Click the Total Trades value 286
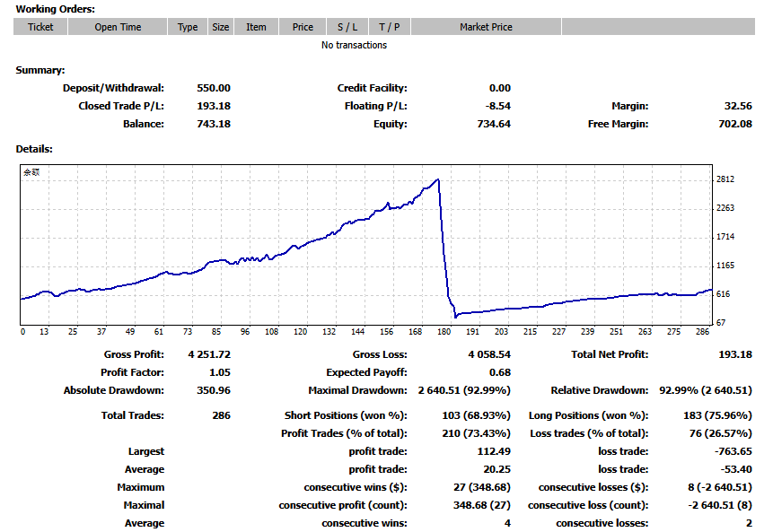 (222, 415)
